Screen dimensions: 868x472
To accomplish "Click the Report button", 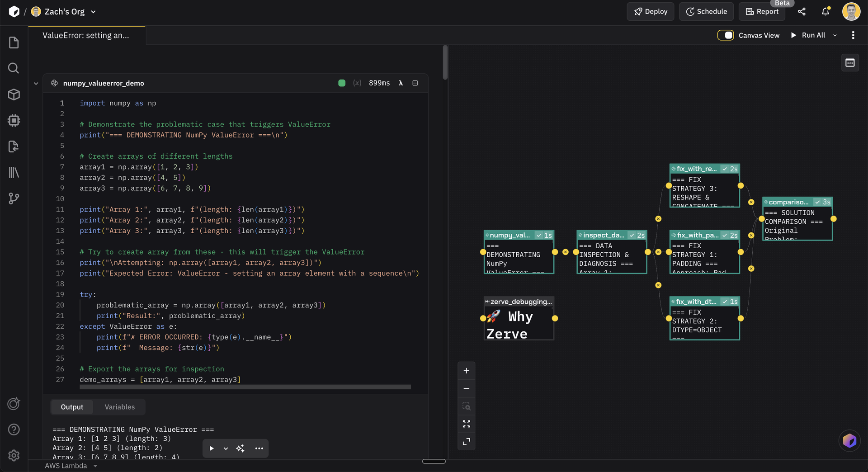I will pyautogui.click(x=762, y=12).
